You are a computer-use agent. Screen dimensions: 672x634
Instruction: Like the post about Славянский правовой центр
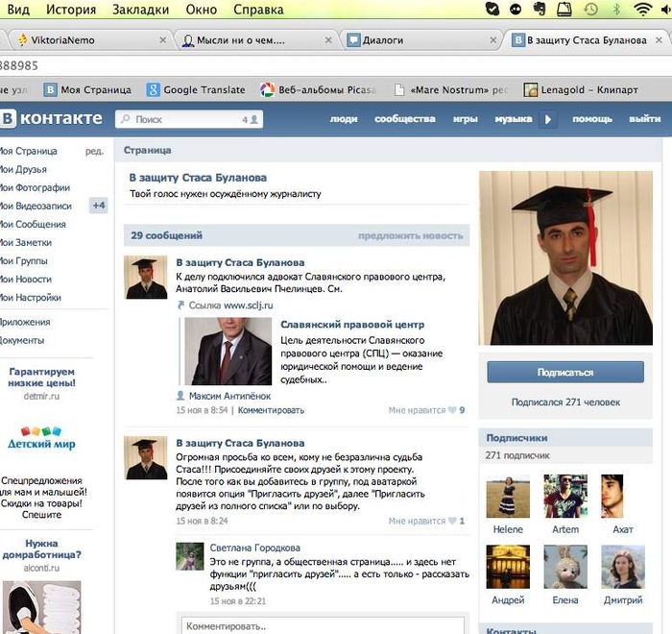[455, 410]
